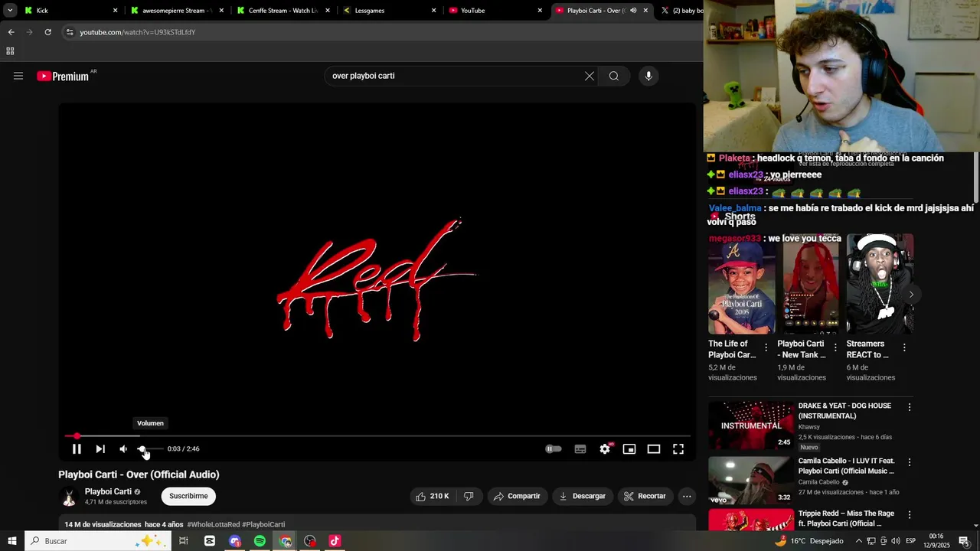
Task: Click the youtube.com address bar URL
Action: [x=138, y=32]
